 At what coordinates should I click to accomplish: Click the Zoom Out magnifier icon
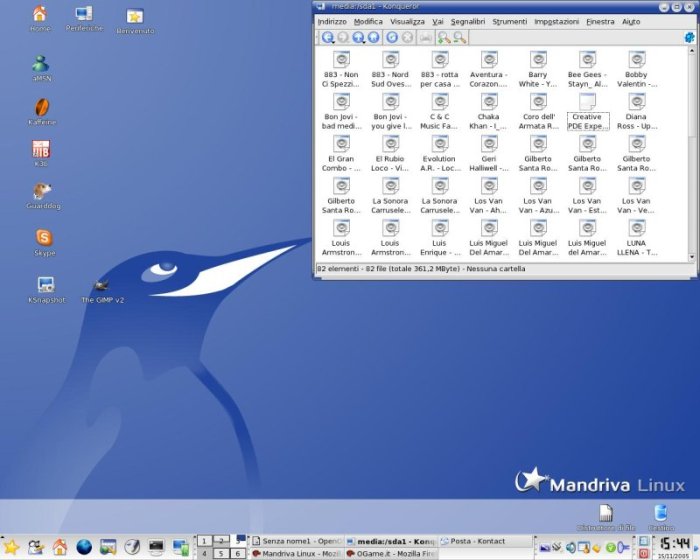[x=459, y=38]
